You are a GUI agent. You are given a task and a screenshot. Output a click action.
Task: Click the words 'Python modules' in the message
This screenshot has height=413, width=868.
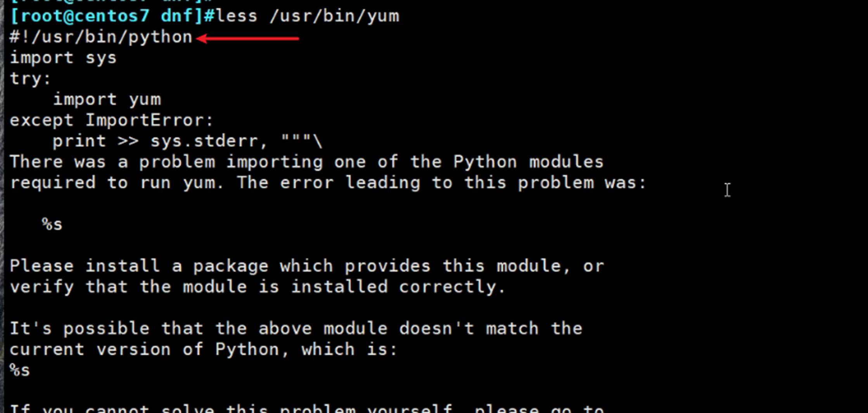[528, 162]
